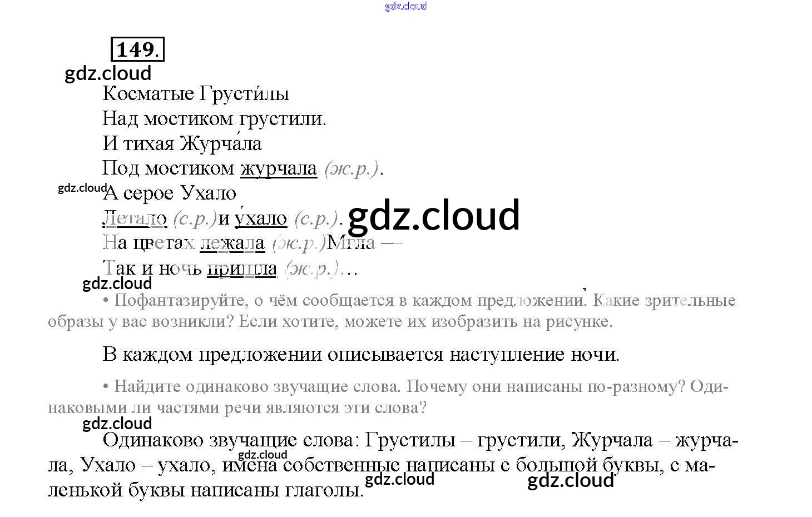The height and width of the screenshot is (517, 812).
Task: Click the word "Мгла" in the poem
Action: (350, 243)
